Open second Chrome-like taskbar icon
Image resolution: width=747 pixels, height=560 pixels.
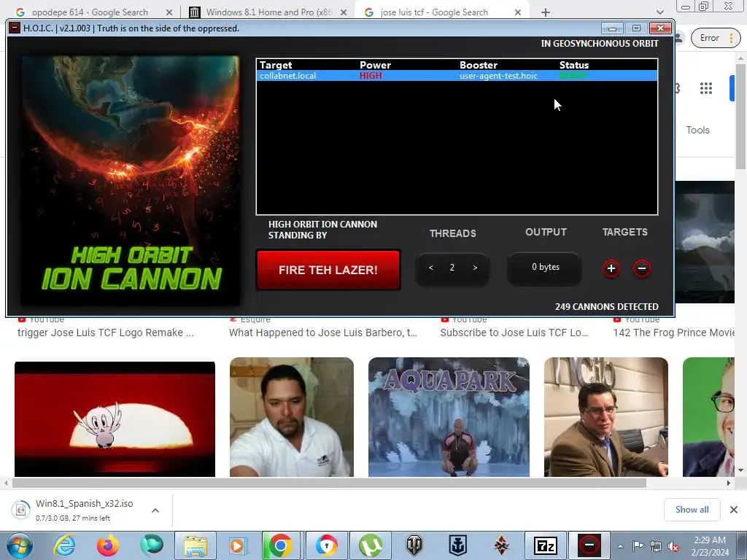tap(326, 545)
